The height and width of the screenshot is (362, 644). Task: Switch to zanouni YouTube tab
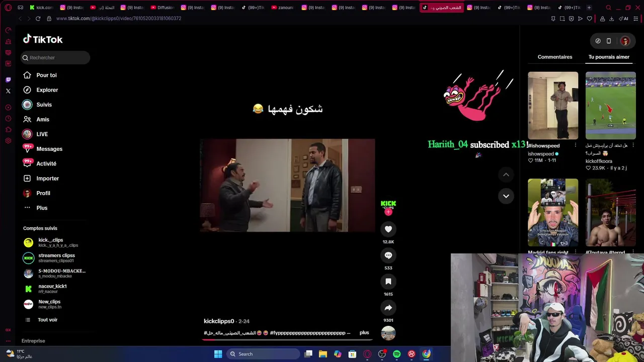click(282, 8)
